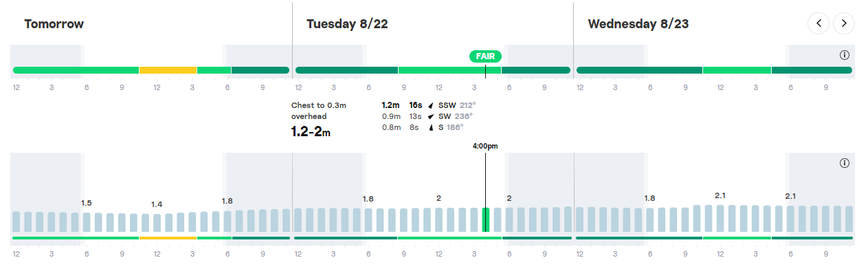Click S swell direction arrow icon
This screenshot has height=269, width=868.
pyautogui.click(x=431, y=127)
